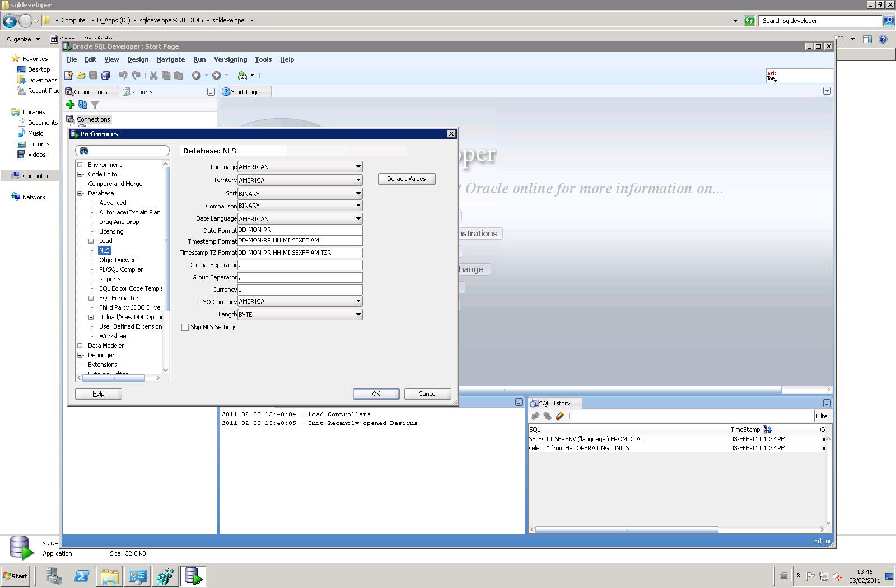Expand the Data Modeler tree node
This screenshot has height=588, width=896.
[80, 346]
